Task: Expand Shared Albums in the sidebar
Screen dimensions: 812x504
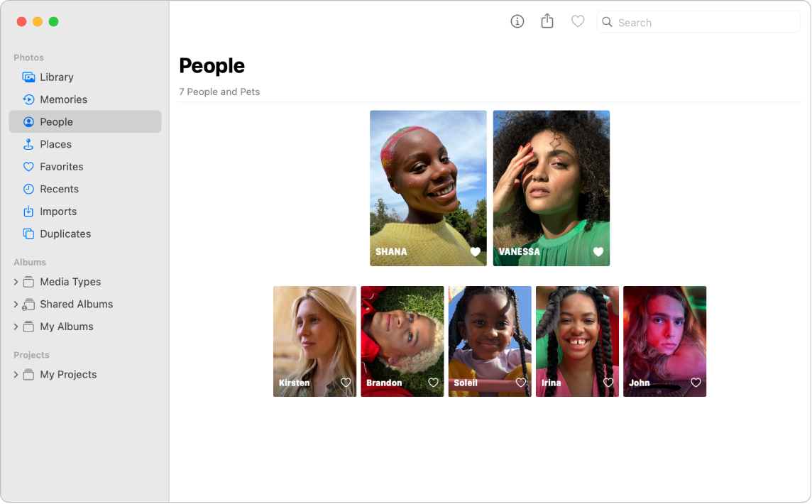Action: tap(16, 304)
